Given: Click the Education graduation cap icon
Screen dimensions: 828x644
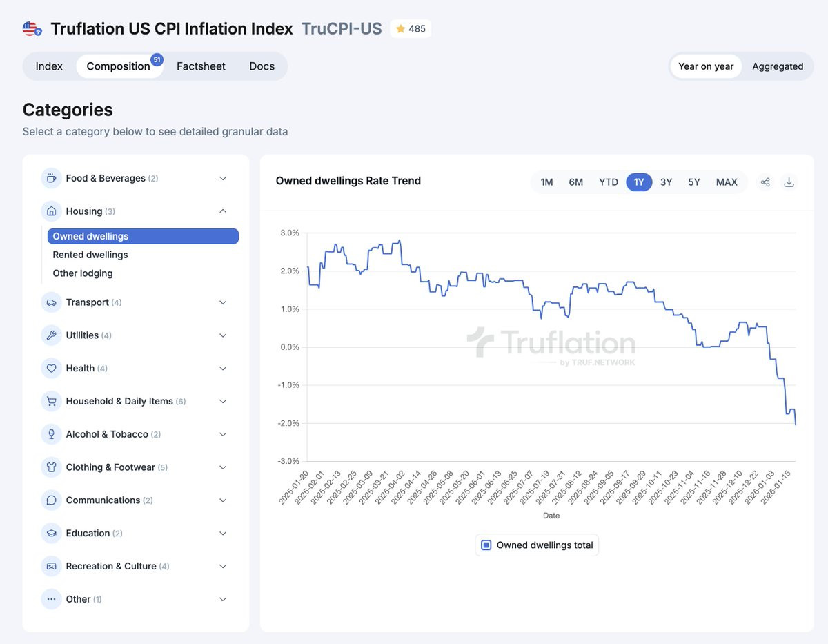Looking at the screenshot, I should click(51, 534).
